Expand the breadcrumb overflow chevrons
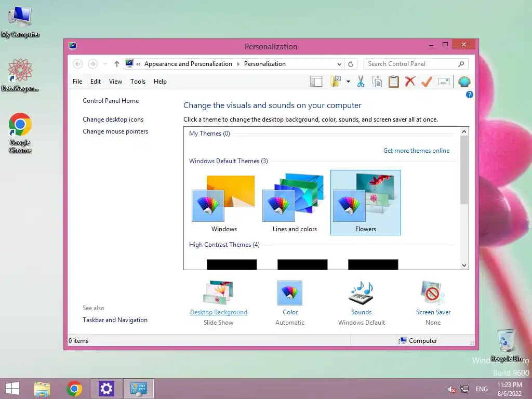 click(138, 64)
